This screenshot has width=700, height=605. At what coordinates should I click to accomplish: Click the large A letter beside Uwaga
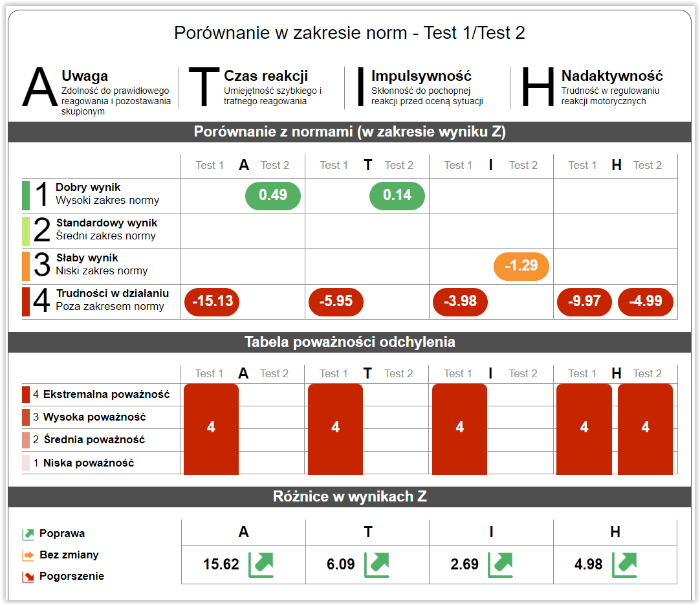(x=39, y=89)
